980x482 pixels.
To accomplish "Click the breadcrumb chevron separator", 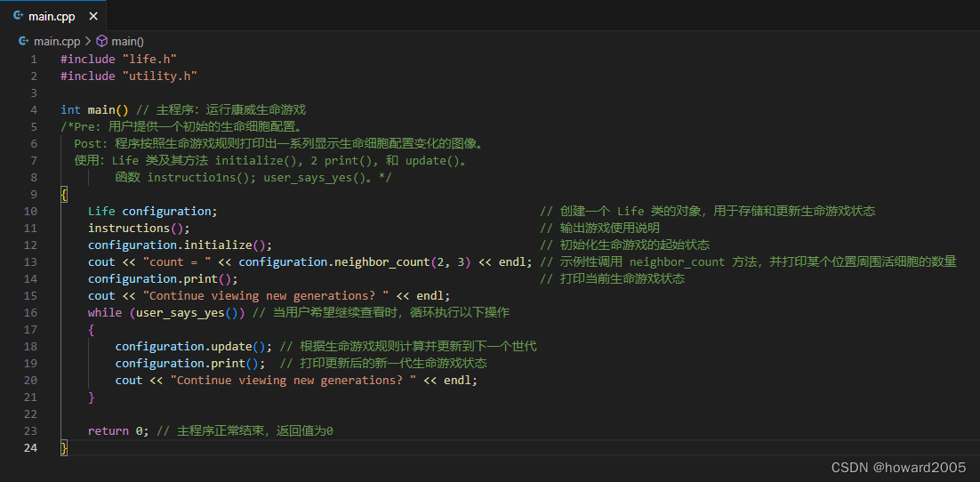I will click(88, 41).
